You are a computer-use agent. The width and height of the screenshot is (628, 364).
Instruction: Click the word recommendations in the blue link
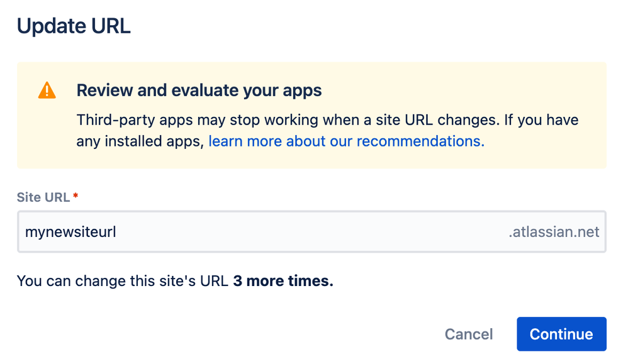(420, 141)
